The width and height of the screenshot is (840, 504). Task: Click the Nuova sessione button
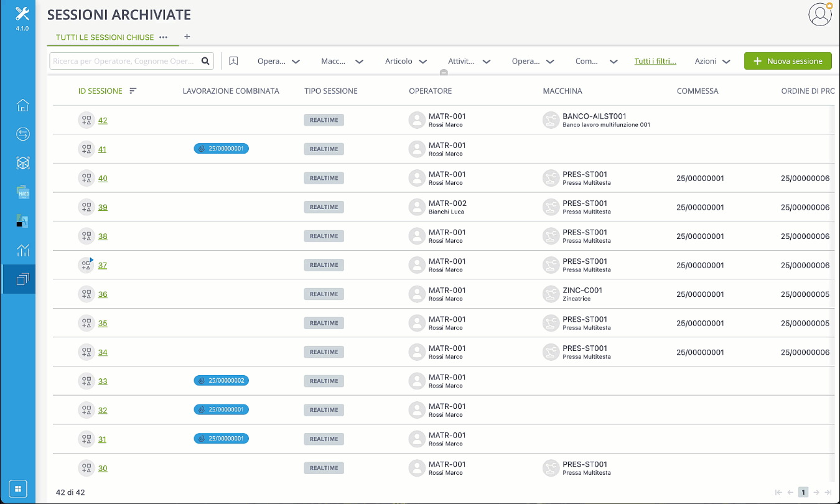click(x=788, y=61)
